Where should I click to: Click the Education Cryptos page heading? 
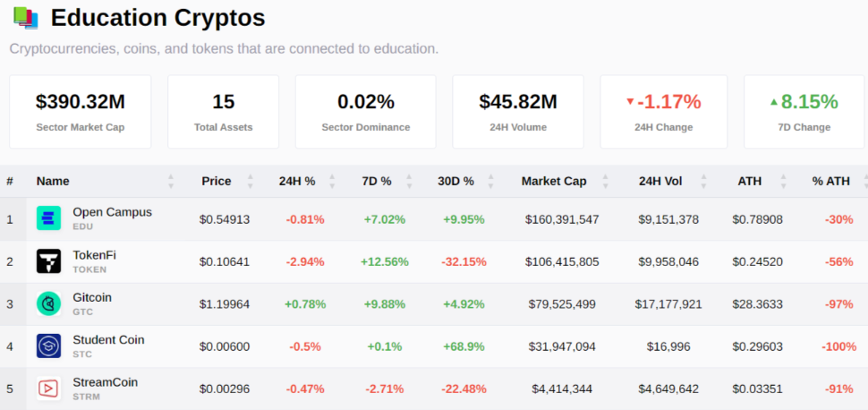pos(157,18)
